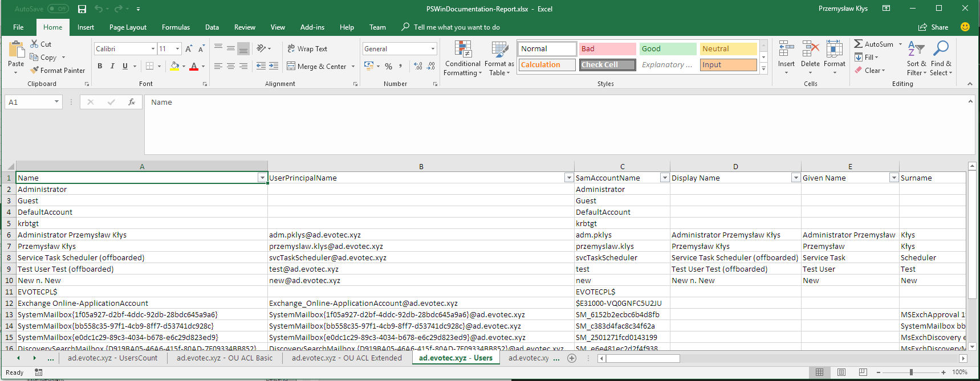Toggle AutoSave switch

click(58, 9)
